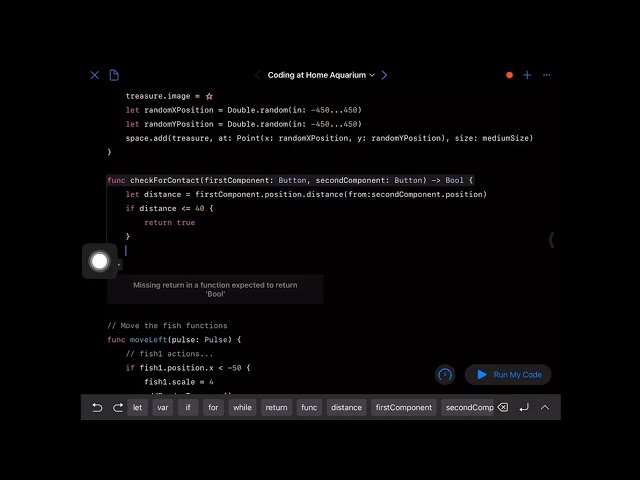The image size is (640, 480).
Task: Click the 'fish1.scale = 4' line
Action: point(179,382)
